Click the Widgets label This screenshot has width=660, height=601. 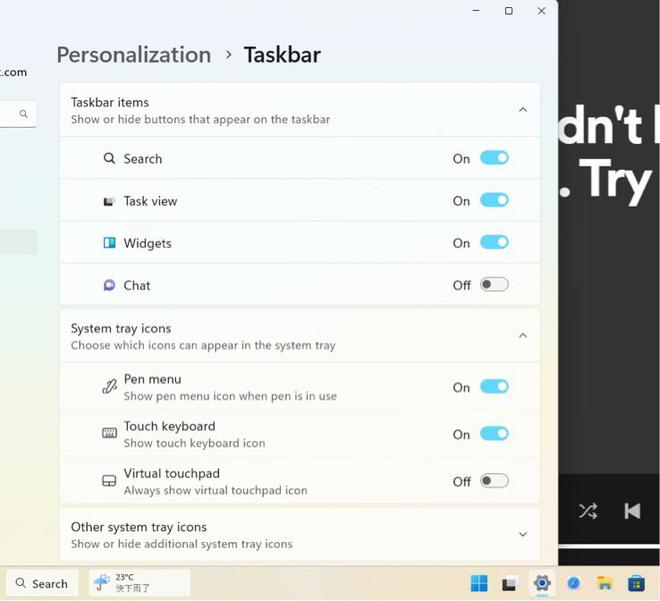tap(147, 243)
